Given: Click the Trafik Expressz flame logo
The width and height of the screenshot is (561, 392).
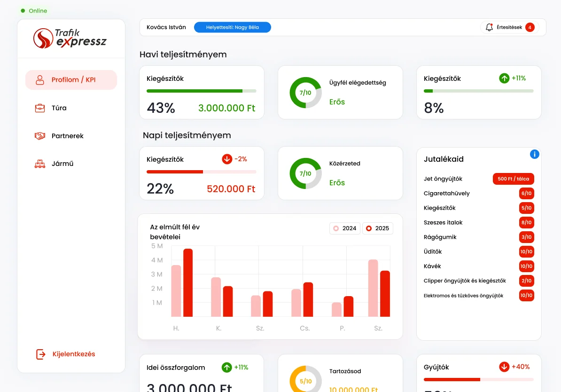Looking at the screenshot, I should [x=43, y=38].
